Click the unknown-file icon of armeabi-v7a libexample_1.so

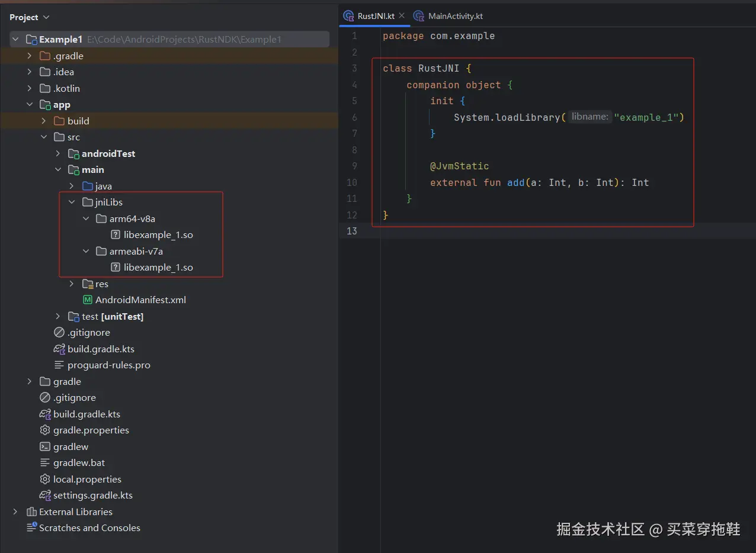pyautogui.click(x=116, y=267)
